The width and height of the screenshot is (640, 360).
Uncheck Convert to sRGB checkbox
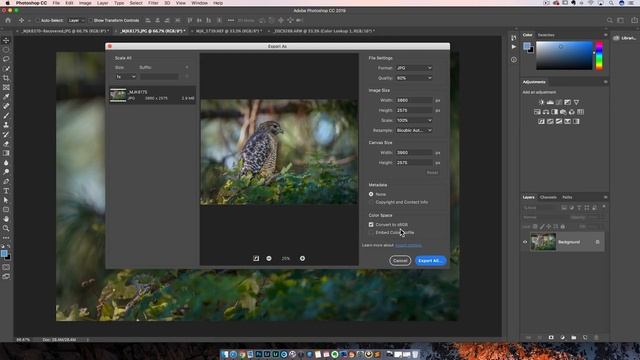pyautogui.click(x=371, y=224)
